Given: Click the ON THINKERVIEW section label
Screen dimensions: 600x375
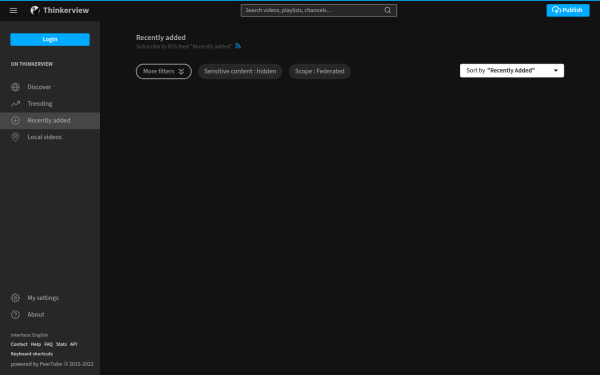Looking at the screenshot, I should (x=32, y=64).
